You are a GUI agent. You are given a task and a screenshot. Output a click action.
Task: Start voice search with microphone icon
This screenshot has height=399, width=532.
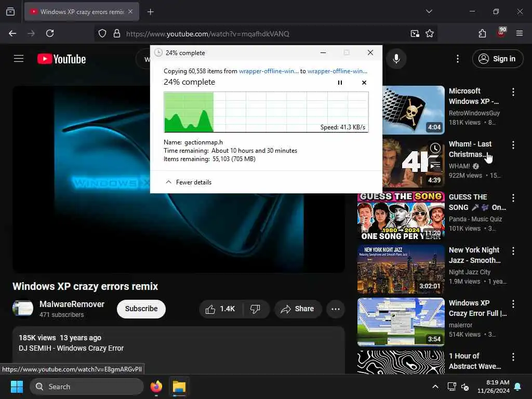tap(396, 59)
